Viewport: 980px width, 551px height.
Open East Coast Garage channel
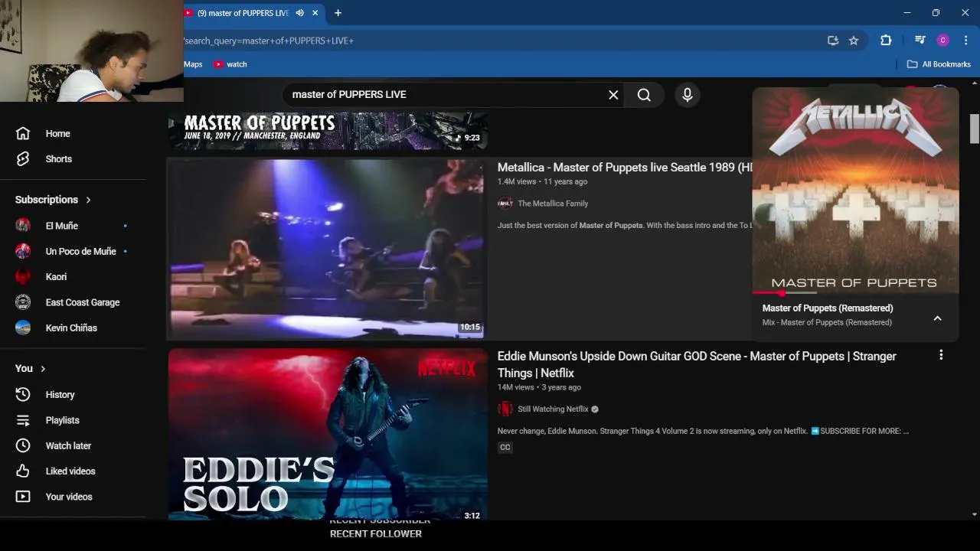(x=82, y=302)
